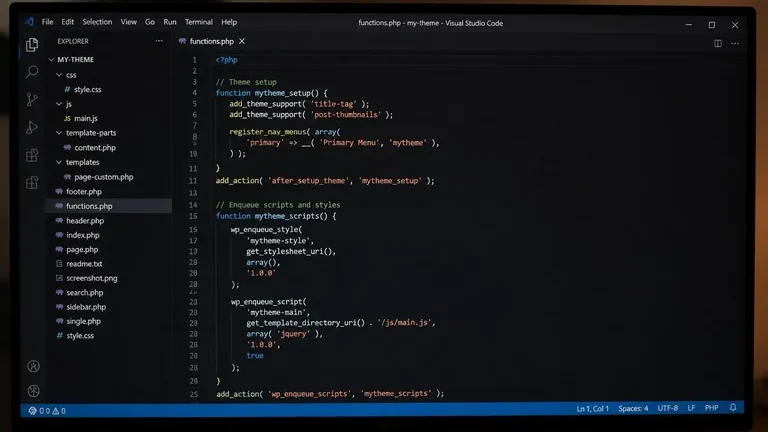
Task: Collapse the MY-THEME root folder
Action: [51, 59]
